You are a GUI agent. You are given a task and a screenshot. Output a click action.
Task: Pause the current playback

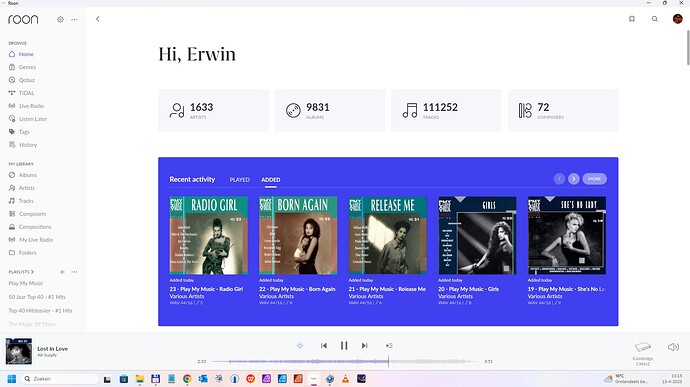[x=344, y=346]
